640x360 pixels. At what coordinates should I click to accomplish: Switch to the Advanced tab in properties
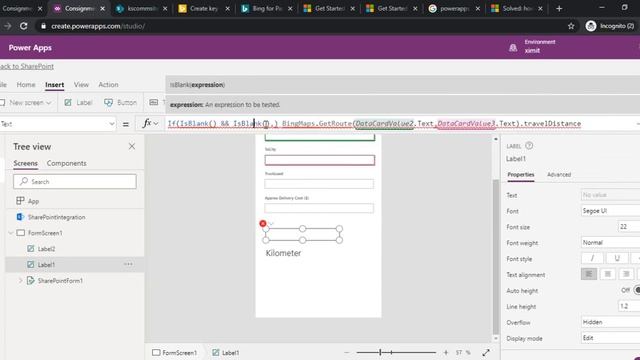[x=559, y=174]
